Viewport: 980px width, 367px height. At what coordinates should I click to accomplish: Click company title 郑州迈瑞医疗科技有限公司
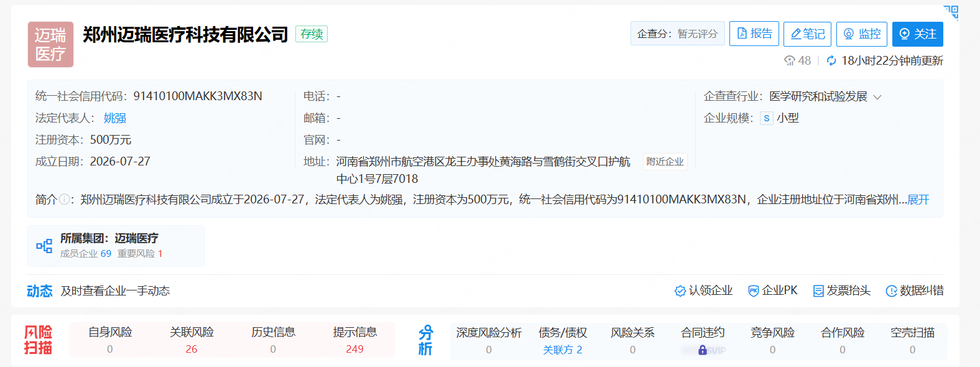click(185, 34)
